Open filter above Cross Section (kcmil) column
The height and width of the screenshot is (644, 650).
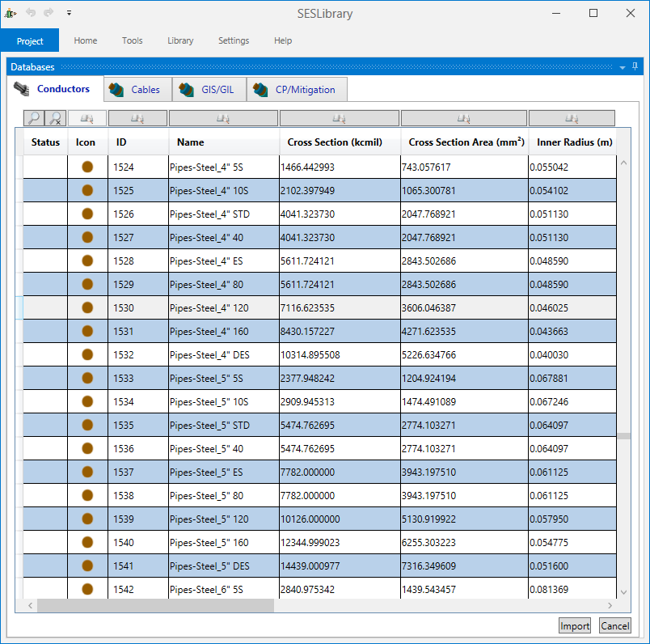coord(340,118)
